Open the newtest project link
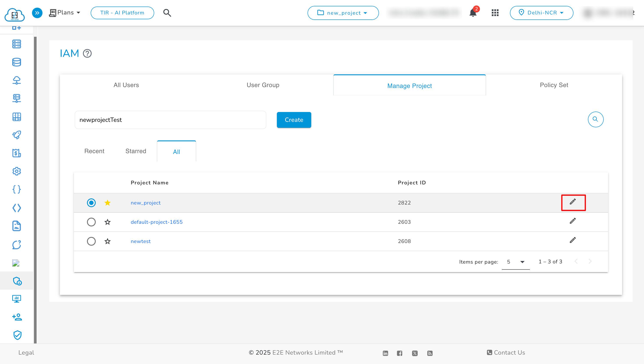 (x=141, y=241)
